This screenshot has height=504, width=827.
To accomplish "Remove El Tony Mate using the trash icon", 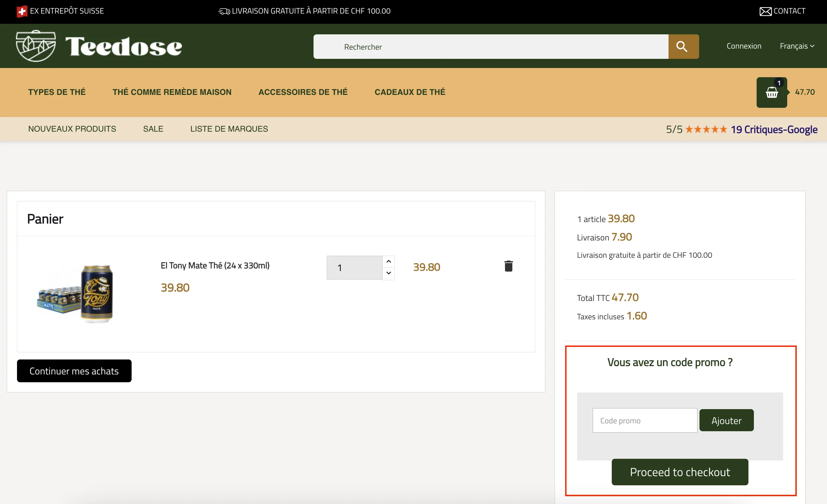I will [508, 266].
